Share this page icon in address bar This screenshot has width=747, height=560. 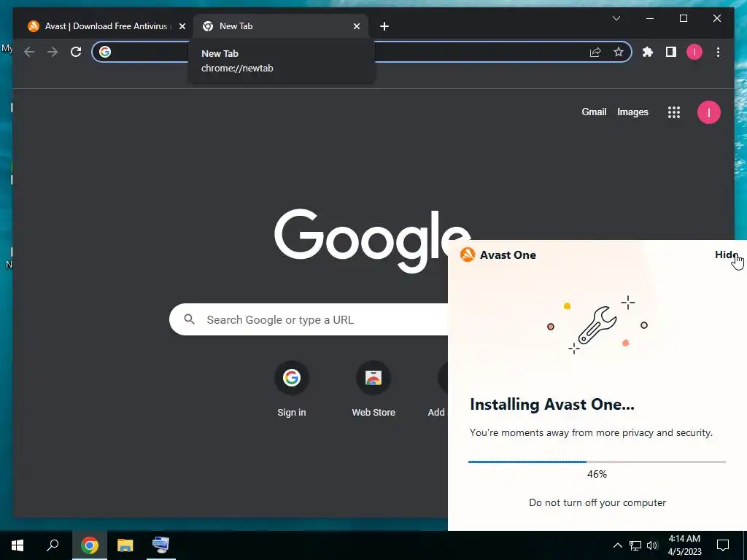click(x=595, y=52)
